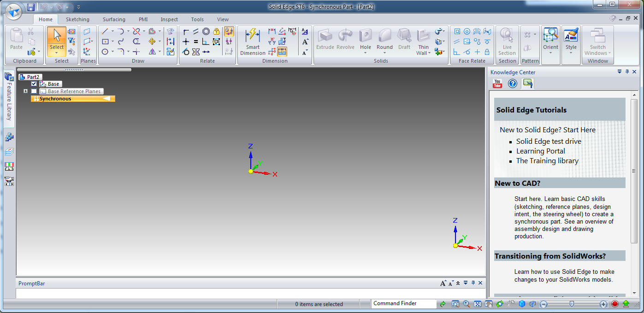Switch to the Inspect tab

pyautogui.click(x=169, y=19)
